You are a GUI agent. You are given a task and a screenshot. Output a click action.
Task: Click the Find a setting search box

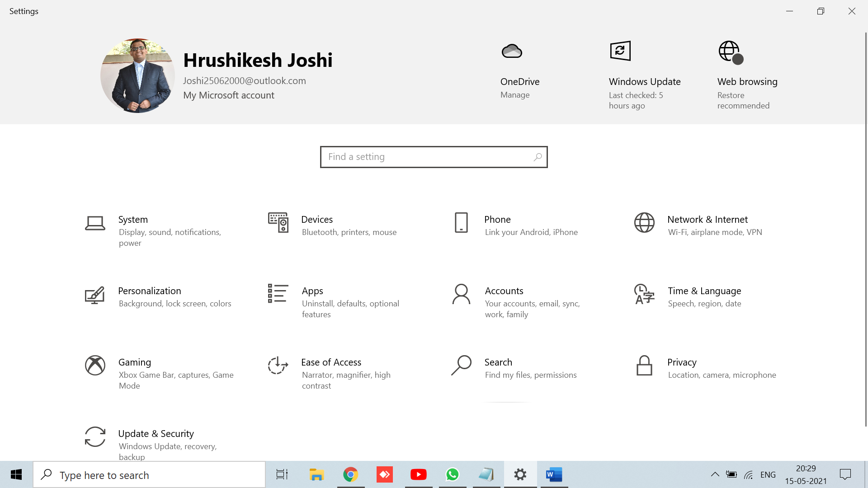point(433,157)
